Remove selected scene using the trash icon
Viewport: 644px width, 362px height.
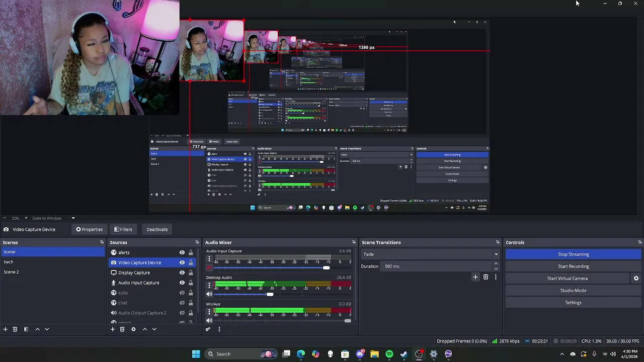[x=15, y=329]
